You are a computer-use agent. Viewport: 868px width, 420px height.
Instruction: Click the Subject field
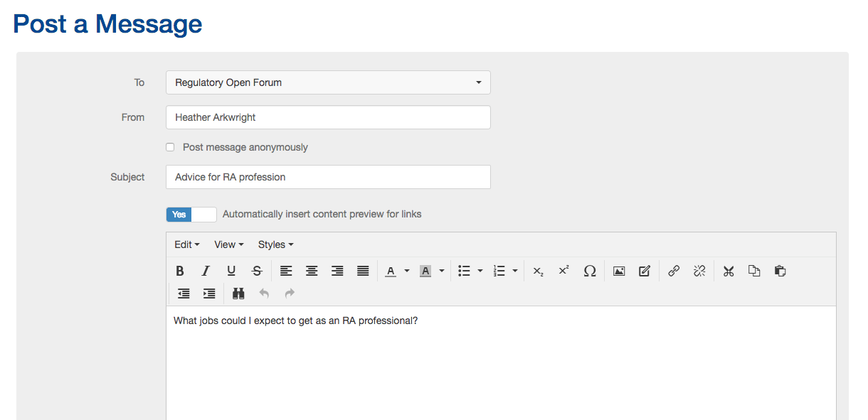click(328, 177)
